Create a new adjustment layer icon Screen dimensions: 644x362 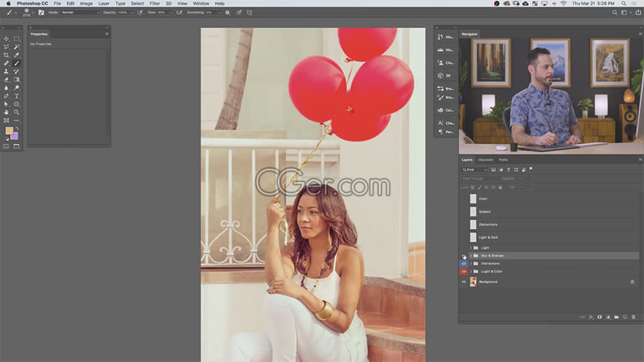(x=608, y=317)
